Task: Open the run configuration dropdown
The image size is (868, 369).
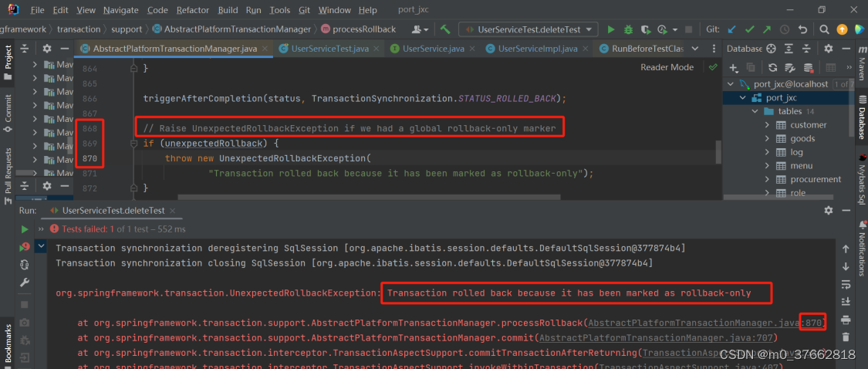Action: coord(528,29)
